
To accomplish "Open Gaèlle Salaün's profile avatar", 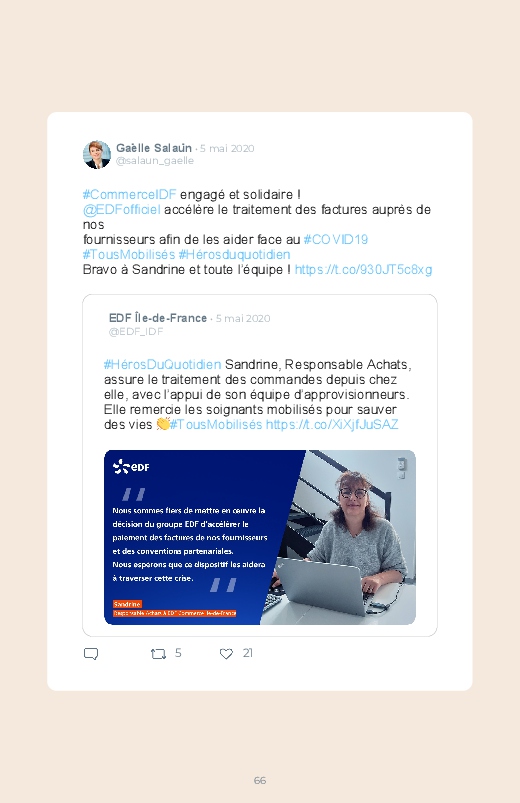I will [x=97, y=154].
